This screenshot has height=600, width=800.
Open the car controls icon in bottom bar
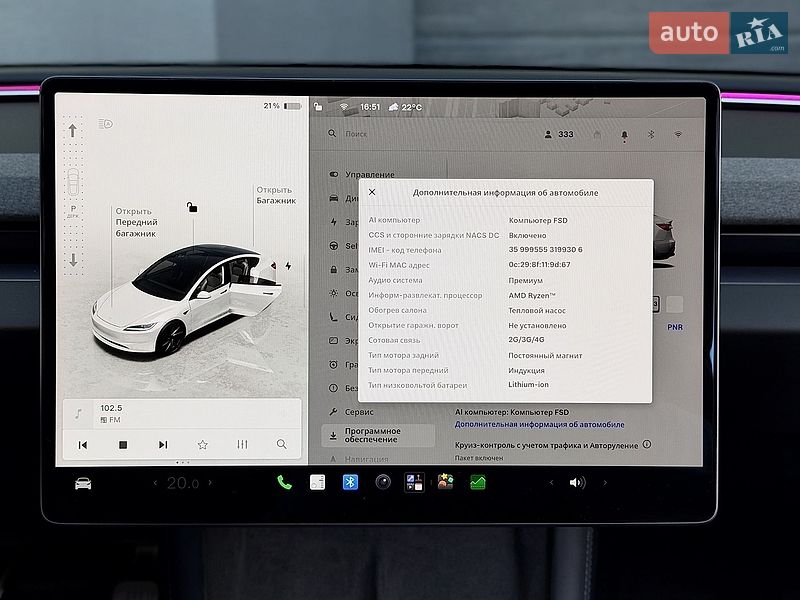[x=83, y=483]
